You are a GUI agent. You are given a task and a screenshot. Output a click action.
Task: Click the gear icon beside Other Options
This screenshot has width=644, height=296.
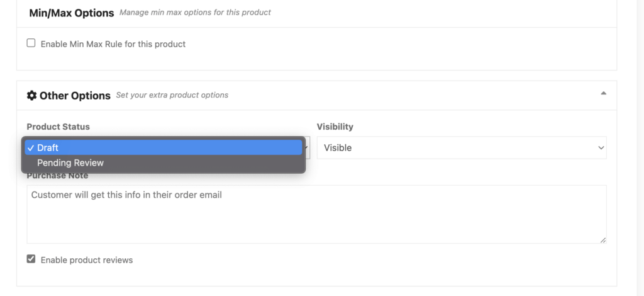tap(31, 95)
